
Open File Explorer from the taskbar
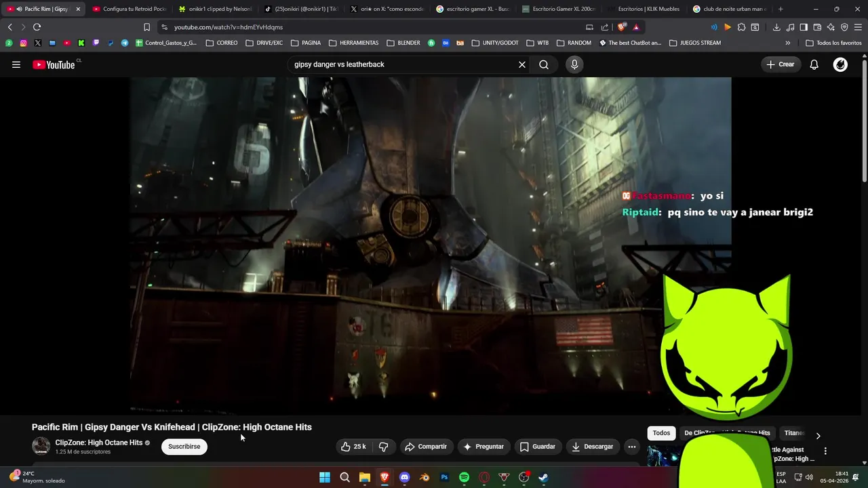(365, 477)
